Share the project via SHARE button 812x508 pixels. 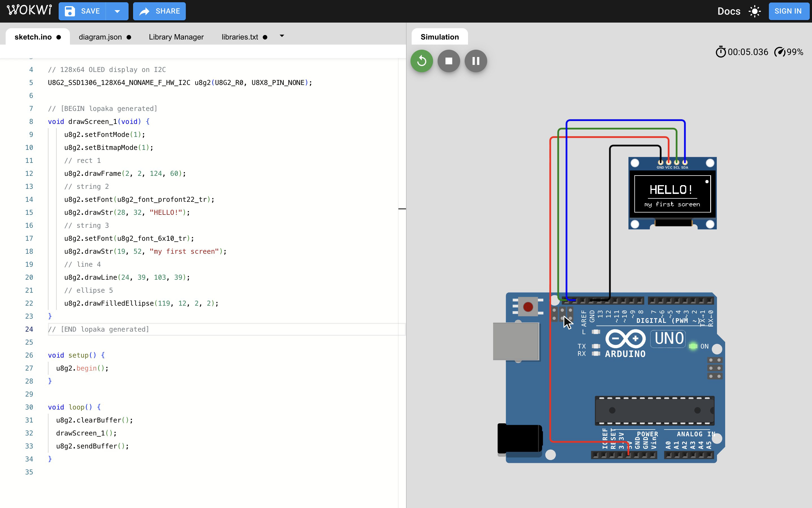(159, 11)
